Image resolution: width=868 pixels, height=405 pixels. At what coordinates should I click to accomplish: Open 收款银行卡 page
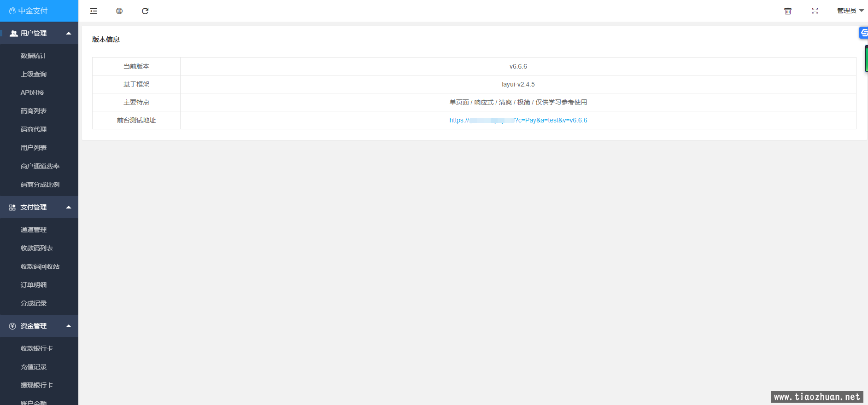(37, 348)
